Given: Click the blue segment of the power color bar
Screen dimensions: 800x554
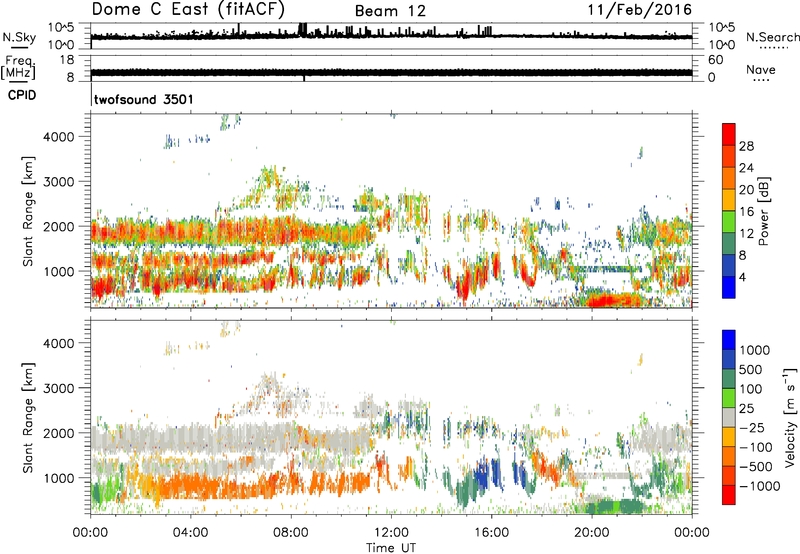Looking at the screenshot, I should pos(729,287).
